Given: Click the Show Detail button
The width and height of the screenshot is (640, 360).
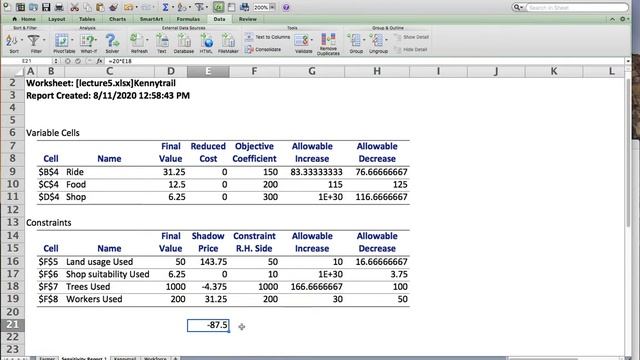Looking at the screenshot, I should coord(411,37).
